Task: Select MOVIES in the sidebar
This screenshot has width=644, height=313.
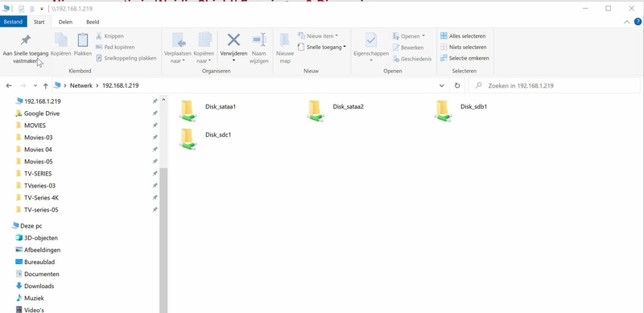Action: click(x=35, y=126)
